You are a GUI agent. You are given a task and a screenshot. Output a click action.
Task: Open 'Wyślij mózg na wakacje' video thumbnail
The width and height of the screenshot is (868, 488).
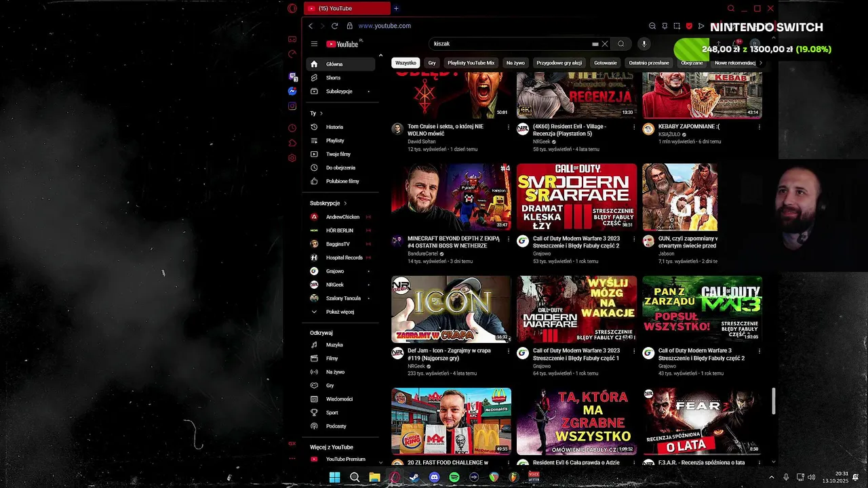click(x=576, y=309)
